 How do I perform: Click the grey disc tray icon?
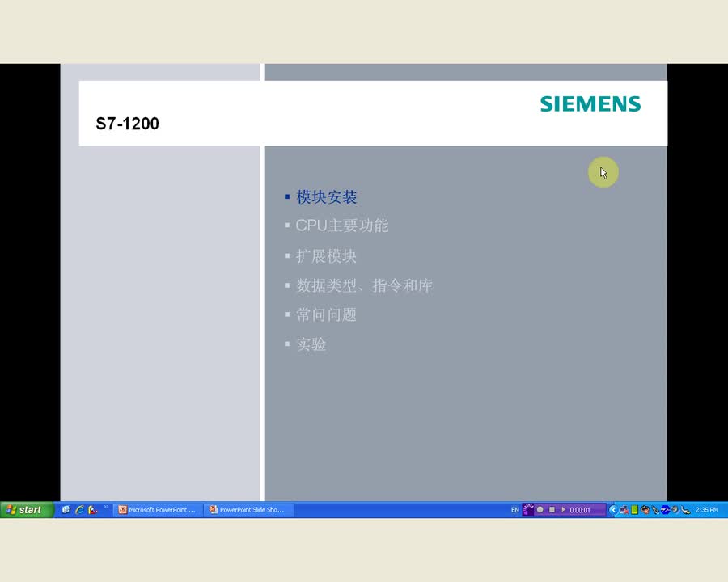coord(675,509)
